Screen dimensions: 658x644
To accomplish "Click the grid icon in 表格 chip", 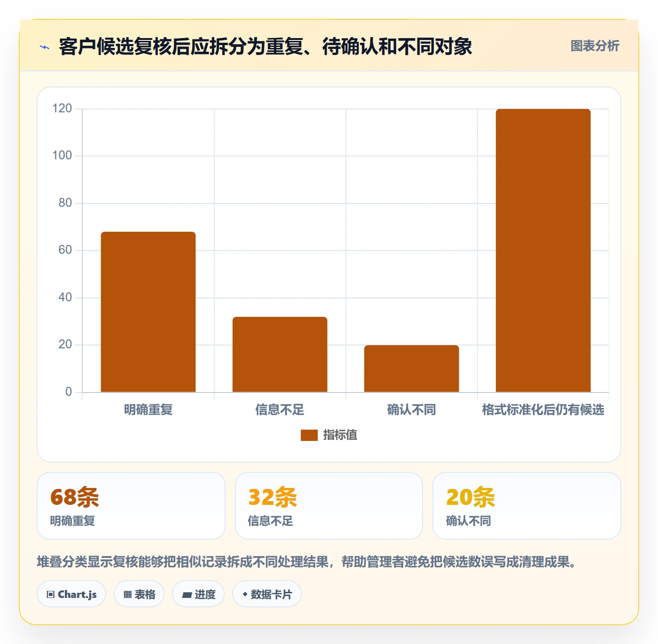I will tap(127, 595).
